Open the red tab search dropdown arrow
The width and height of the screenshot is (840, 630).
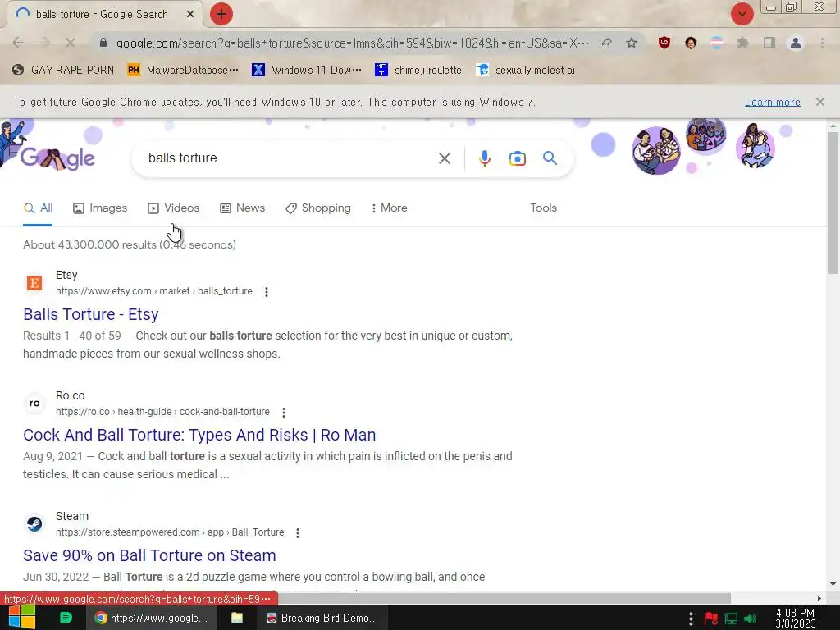742,14
